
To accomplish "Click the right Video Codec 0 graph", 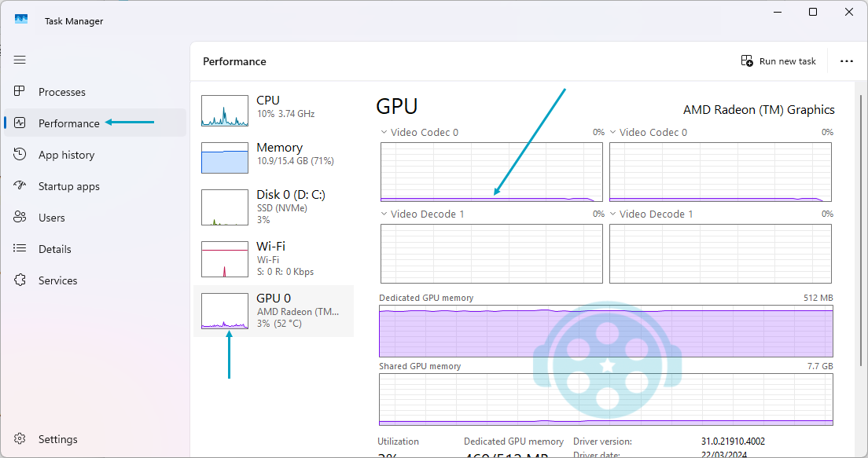I will [720, 172].
